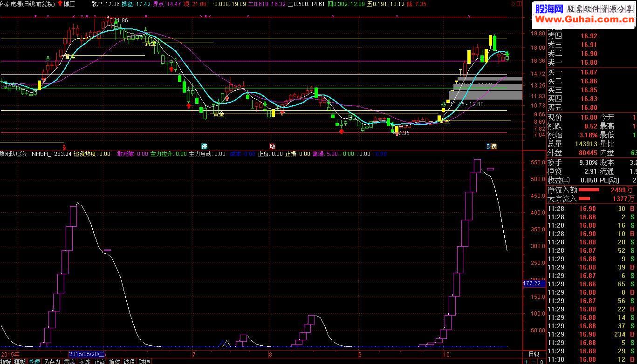637x364 pixels.
Task: Open the 财神 tab
Action: coord(144,361)
